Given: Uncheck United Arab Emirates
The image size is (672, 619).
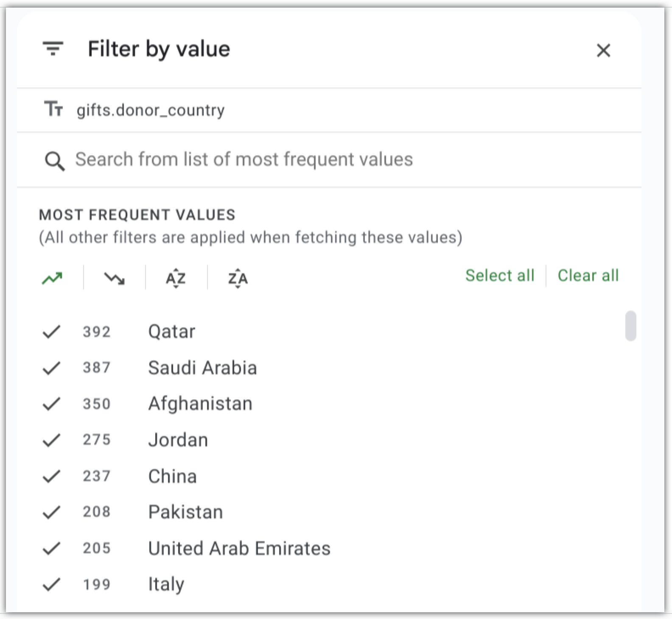Looking at the screenshot, I should pos(51,548).
